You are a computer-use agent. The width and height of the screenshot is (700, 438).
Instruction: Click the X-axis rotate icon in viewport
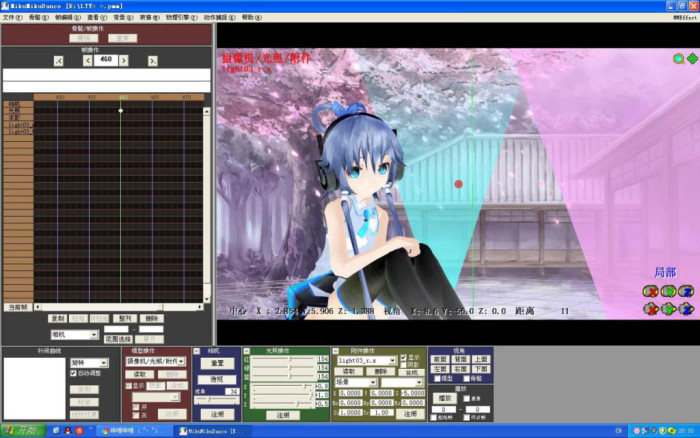(650, 292)
